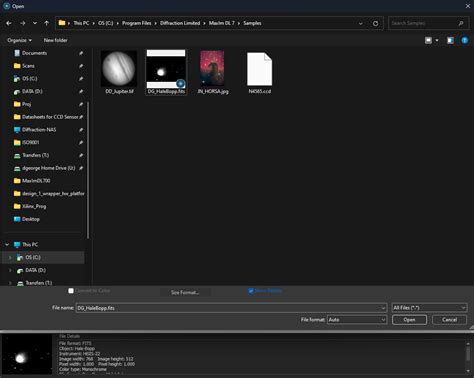Collapse the This PC tree node
This screenshot has width=474, height=378.
pyautogui.click(x=7, y=245)
